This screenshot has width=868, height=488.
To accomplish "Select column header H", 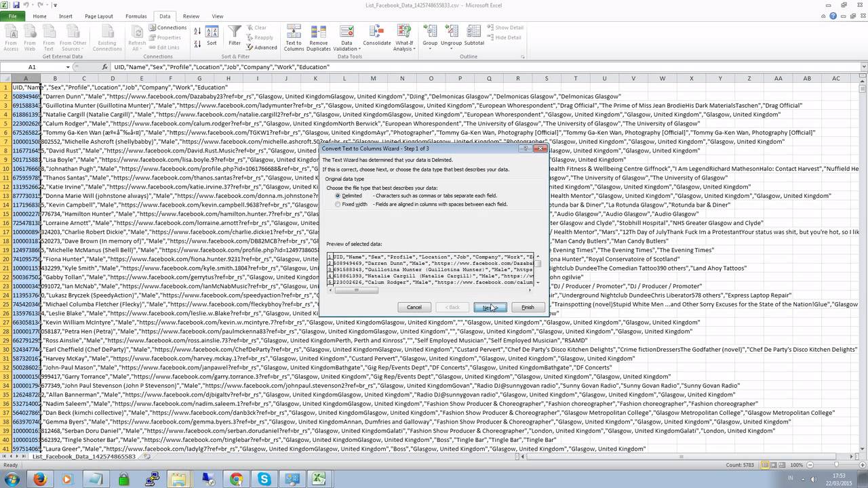I will (x=228, y=79).
